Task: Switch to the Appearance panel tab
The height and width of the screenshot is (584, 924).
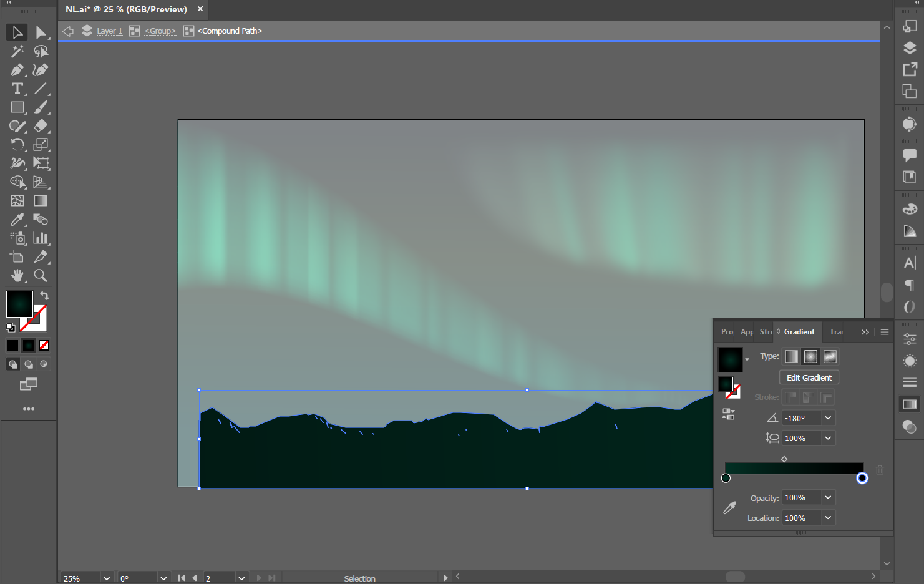Action: (x=747, y=332)
